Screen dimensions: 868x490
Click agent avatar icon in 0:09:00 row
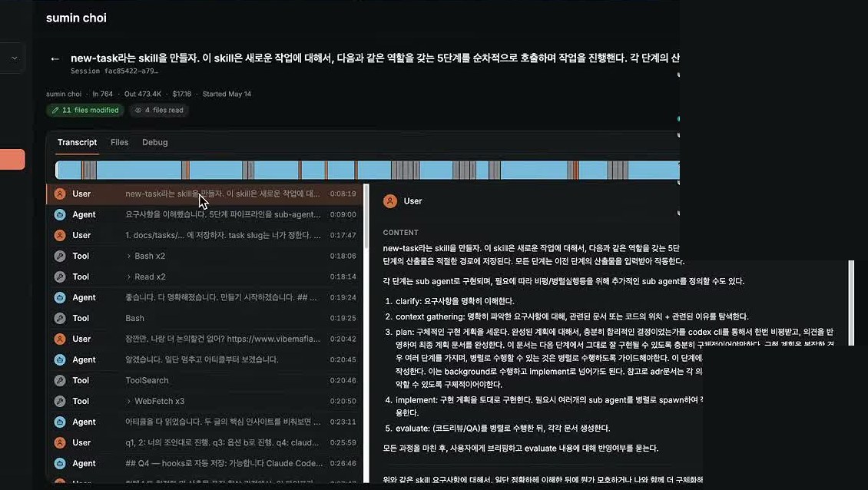pos(60,214)
